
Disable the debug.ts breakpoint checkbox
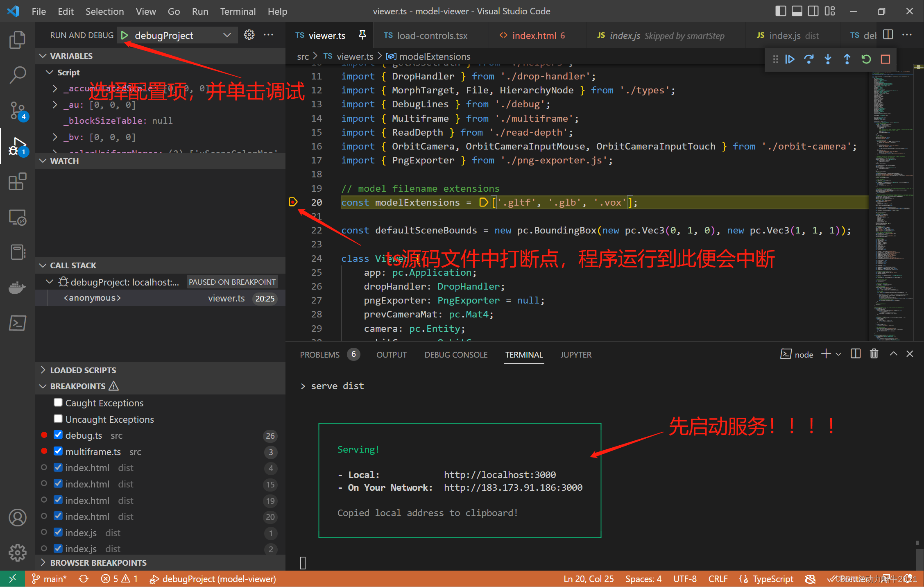pos(58,435)
